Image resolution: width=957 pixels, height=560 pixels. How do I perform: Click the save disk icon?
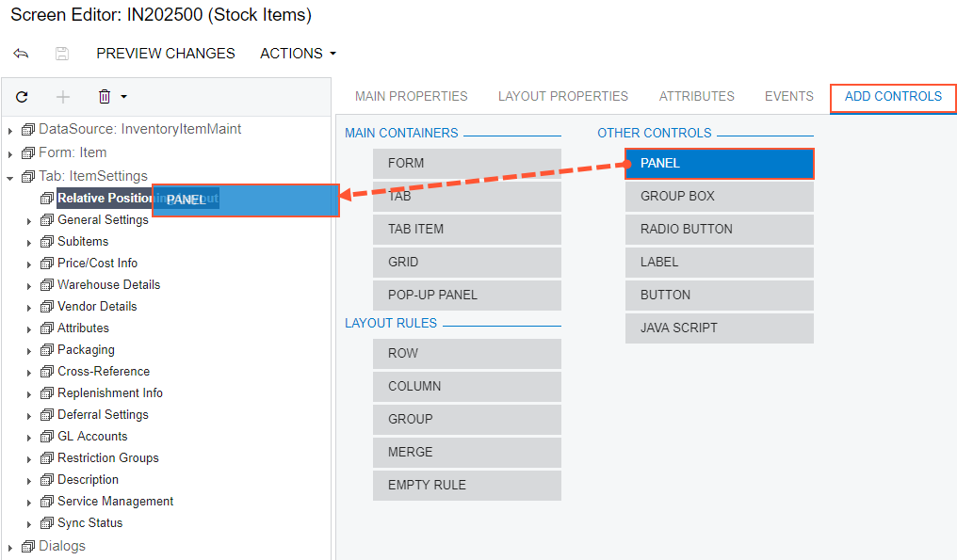[x=62, y=54]
